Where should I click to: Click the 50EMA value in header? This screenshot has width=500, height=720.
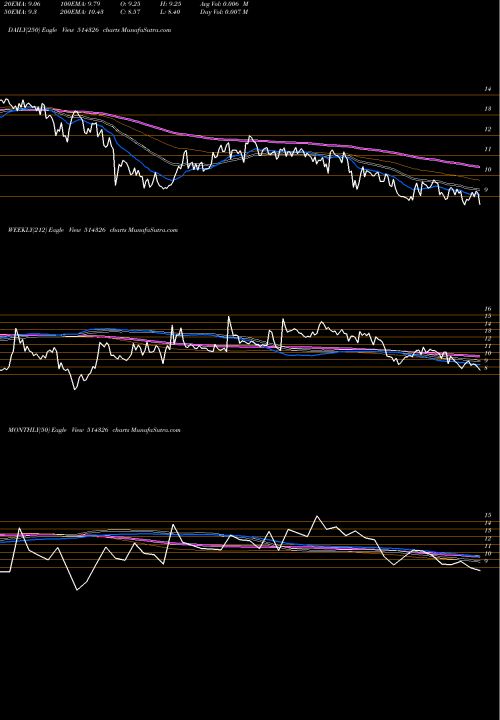click(20, 12)
